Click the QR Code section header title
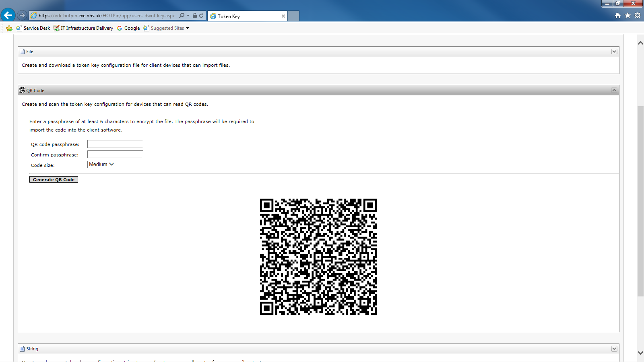The width and height of the screenshot is (644, 362). click(x=35, y=90)
